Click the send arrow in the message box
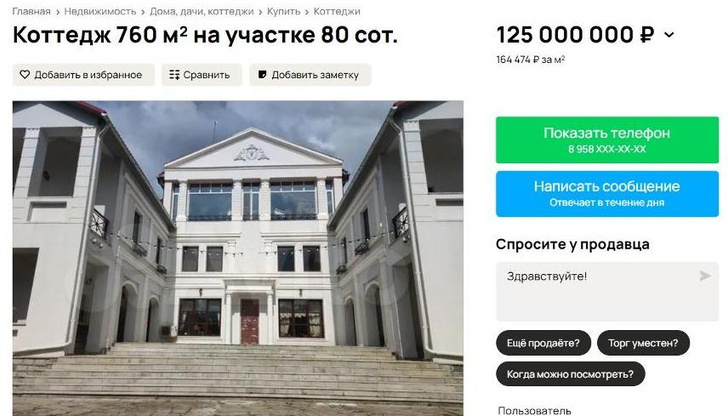This screenshot has height=416, width=728. 705,276
